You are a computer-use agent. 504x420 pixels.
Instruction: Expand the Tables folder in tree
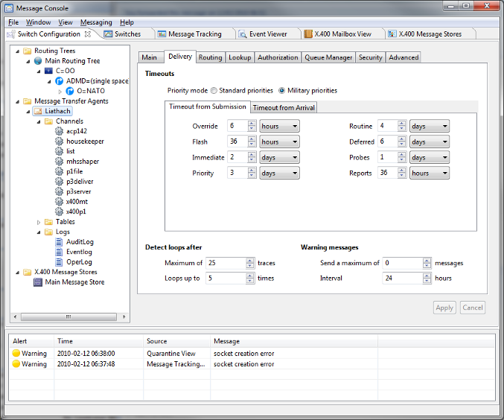tap(39, 222)
